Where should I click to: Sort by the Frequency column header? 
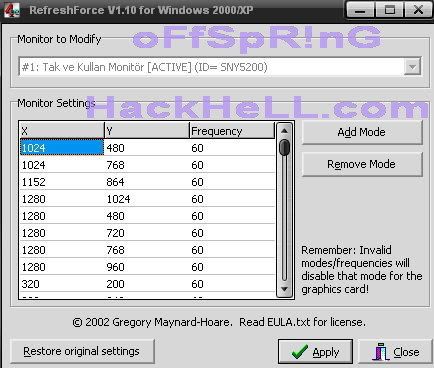[x=232, y=131]
